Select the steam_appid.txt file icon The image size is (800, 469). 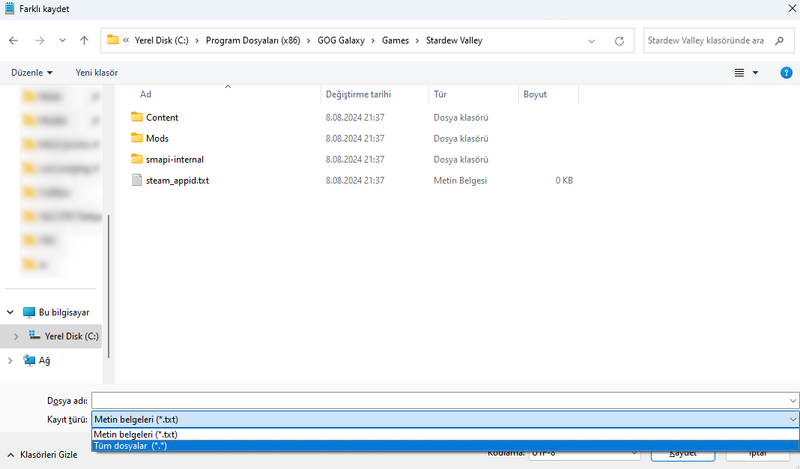(137, 180)
